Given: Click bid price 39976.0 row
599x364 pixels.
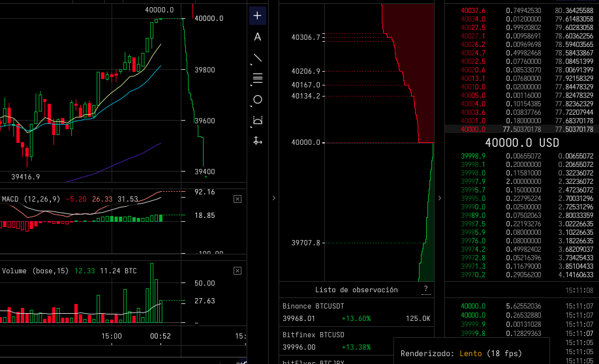Looking at the screenshot, I should [521, 241].
